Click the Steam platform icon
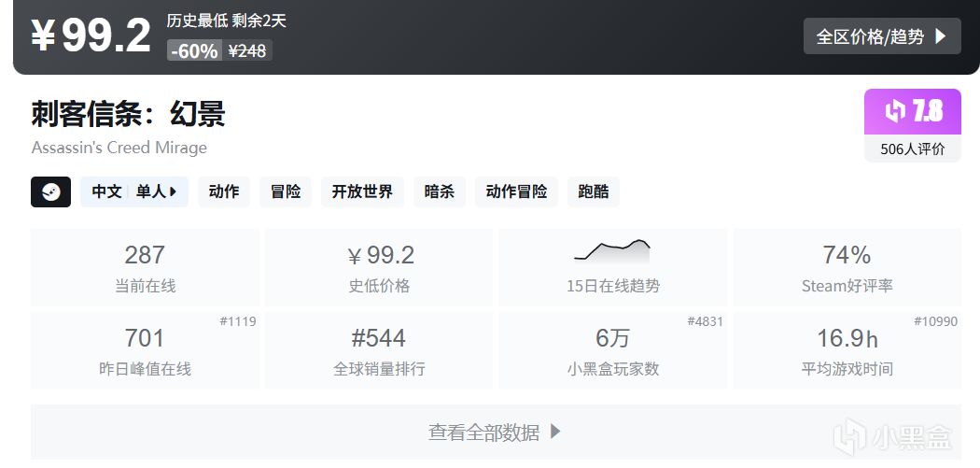Image resolution: width=980 pixels, height=468 pixels. point(50,192)
